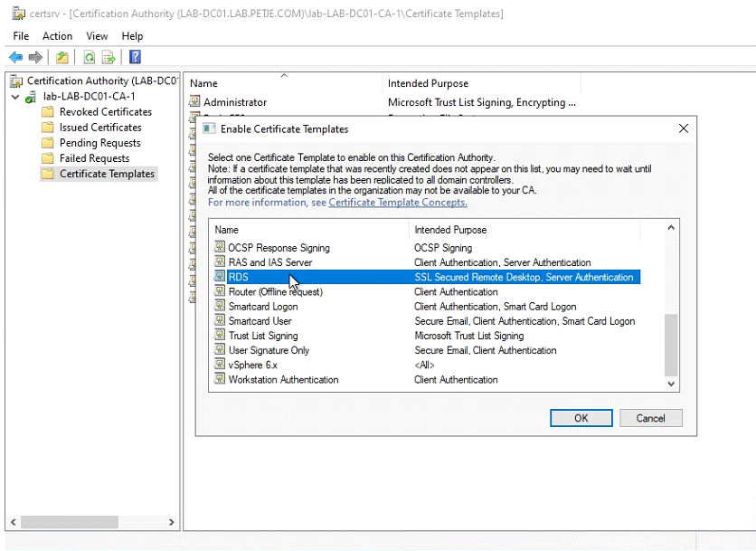This screenshot has height=551, width=756.
Task: Click the Up one level folder icon
Action: [x=61, y=57]
